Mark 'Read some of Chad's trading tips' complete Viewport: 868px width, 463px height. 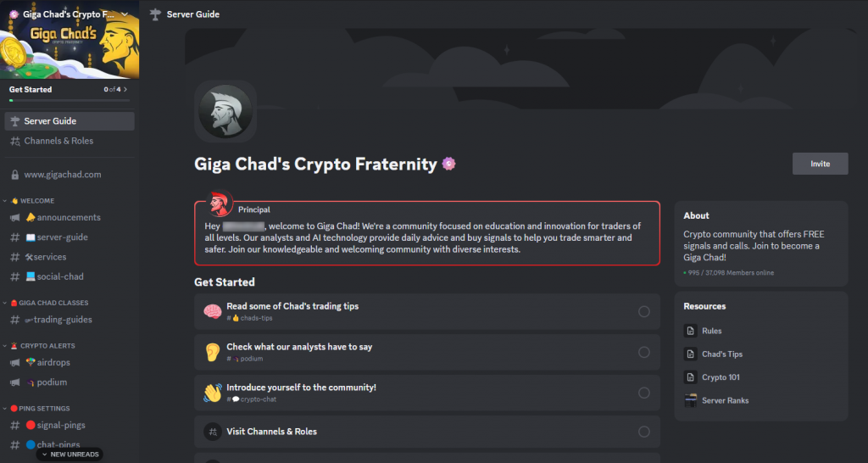(x=644, y=311)
